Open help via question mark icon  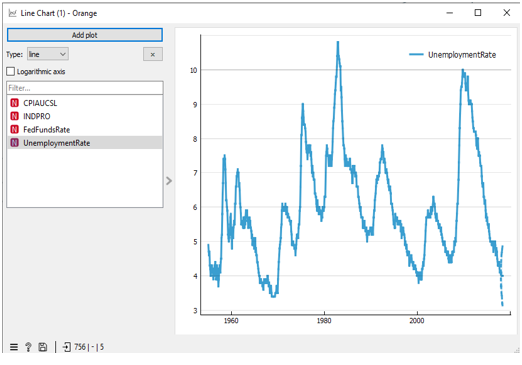point(28,347)
